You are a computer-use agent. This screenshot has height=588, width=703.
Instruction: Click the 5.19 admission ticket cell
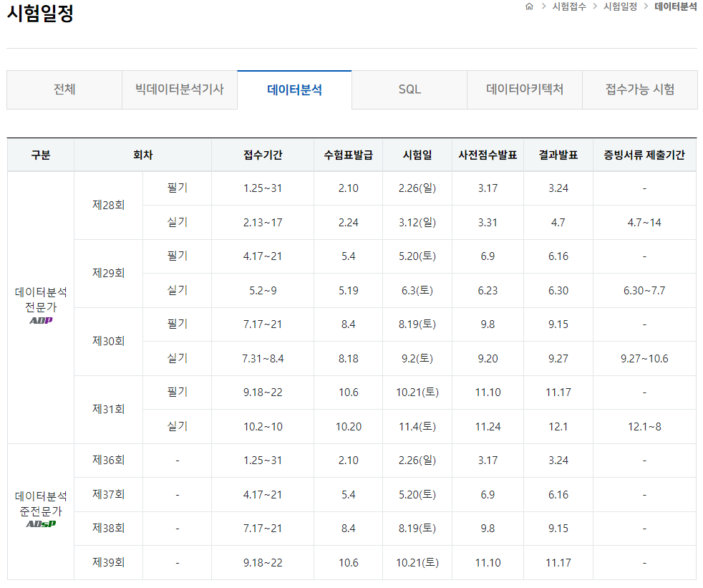[349, 291]
